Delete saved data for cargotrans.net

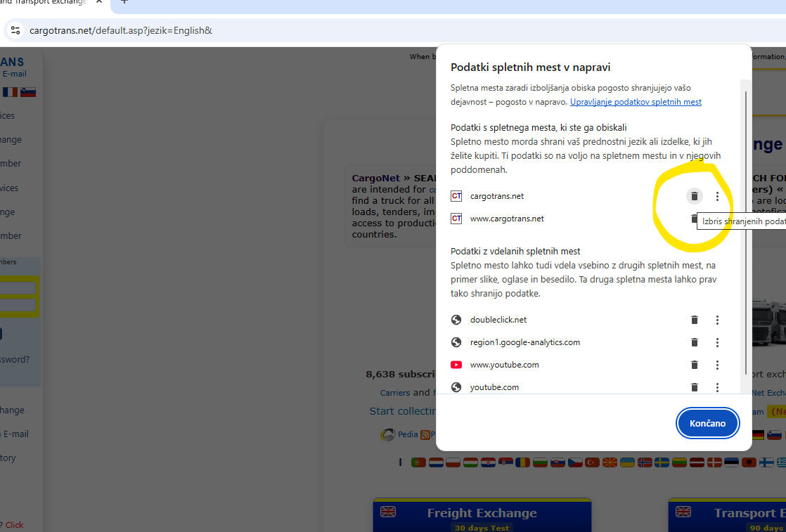coord(694,196)
